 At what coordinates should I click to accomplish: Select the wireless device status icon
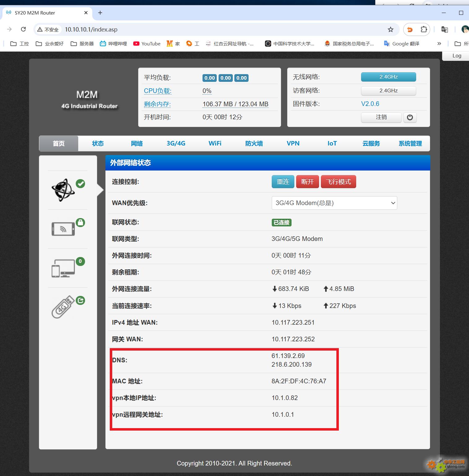[x=63, y=229]
